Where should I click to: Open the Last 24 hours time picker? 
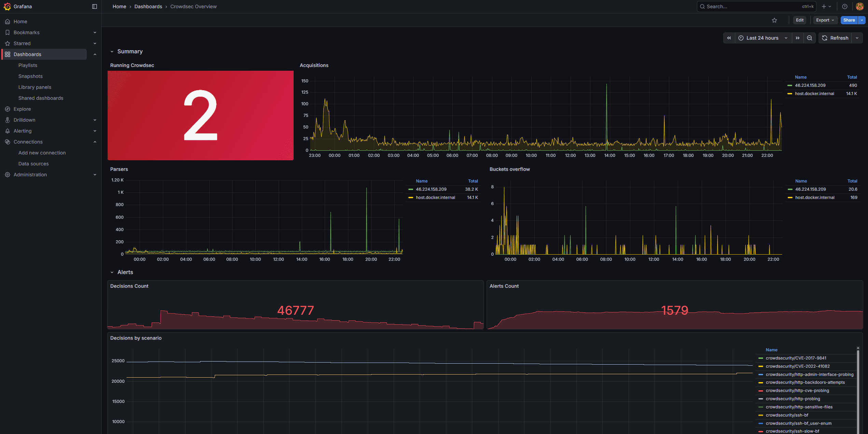click(762, 38)
